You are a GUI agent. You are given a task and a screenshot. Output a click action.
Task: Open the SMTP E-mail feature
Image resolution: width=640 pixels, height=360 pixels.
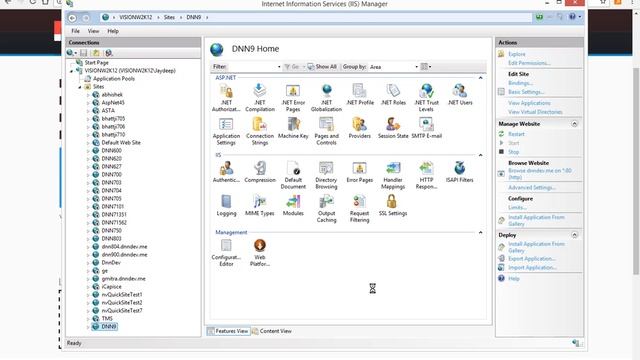(x=426, y=128)
